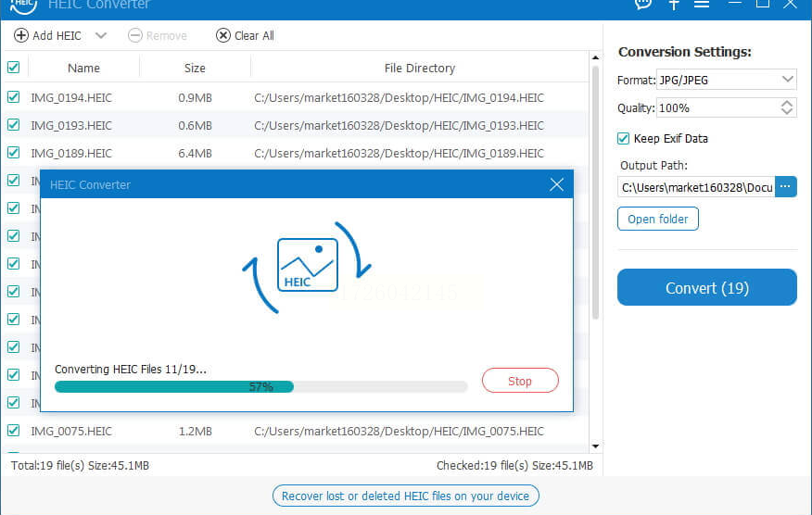Click the Output Path text field
This screenshot has width=812, height=515.
click(696, 187)
